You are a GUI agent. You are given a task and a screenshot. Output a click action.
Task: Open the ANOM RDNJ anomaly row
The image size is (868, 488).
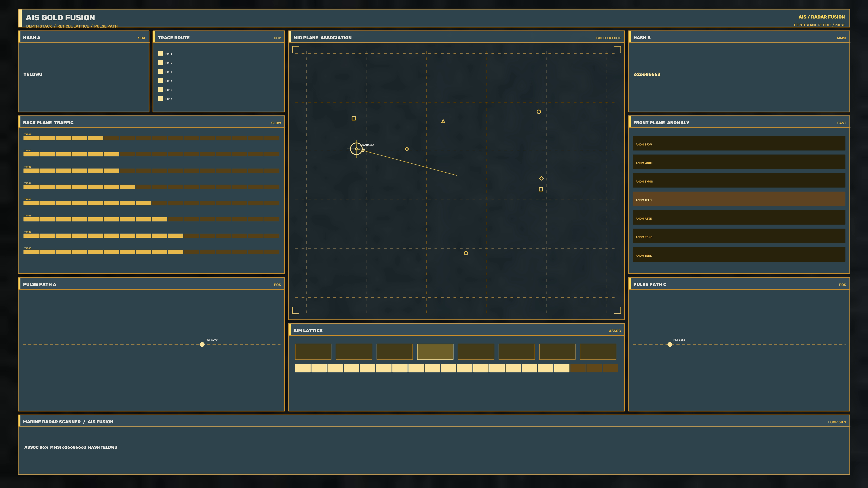pyautogui.click(x=739, y=236)
